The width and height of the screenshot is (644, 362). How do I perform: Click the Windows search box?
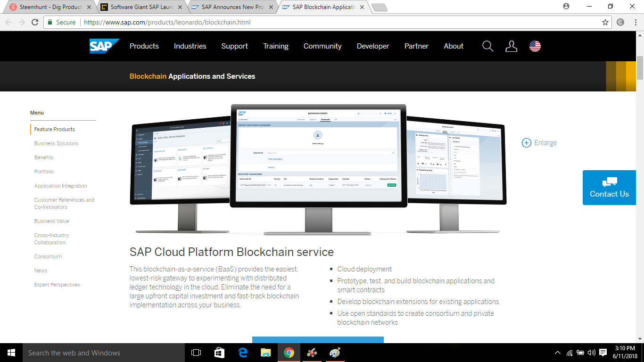coord(104,353)
